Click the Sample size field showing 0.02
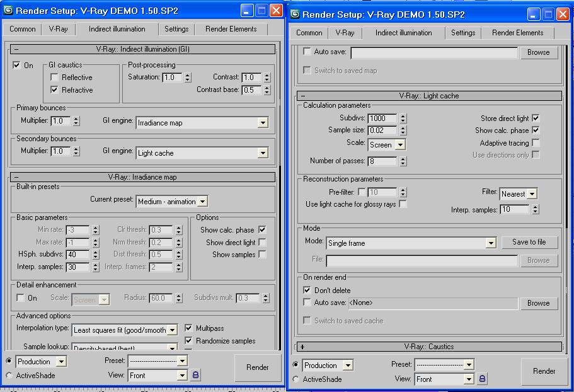This screenshot has height=392, width=574. pos(382,130)
